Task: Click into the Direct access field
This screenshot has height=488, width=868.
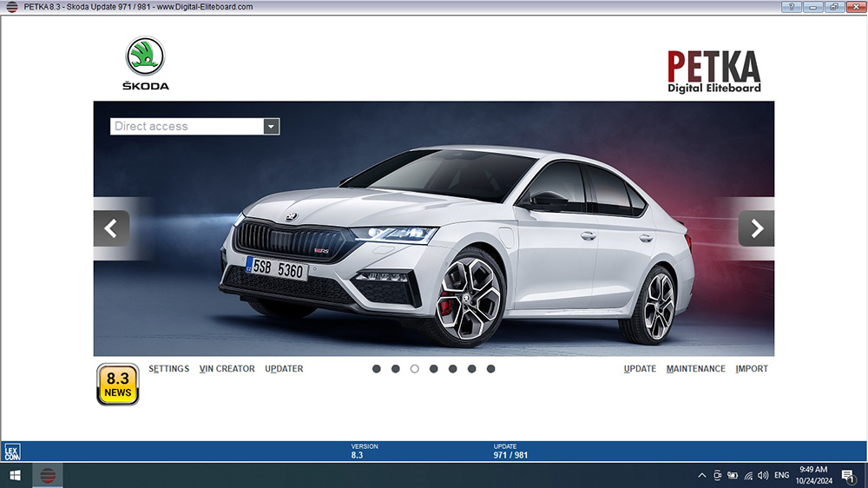Action: click(187, 126)
